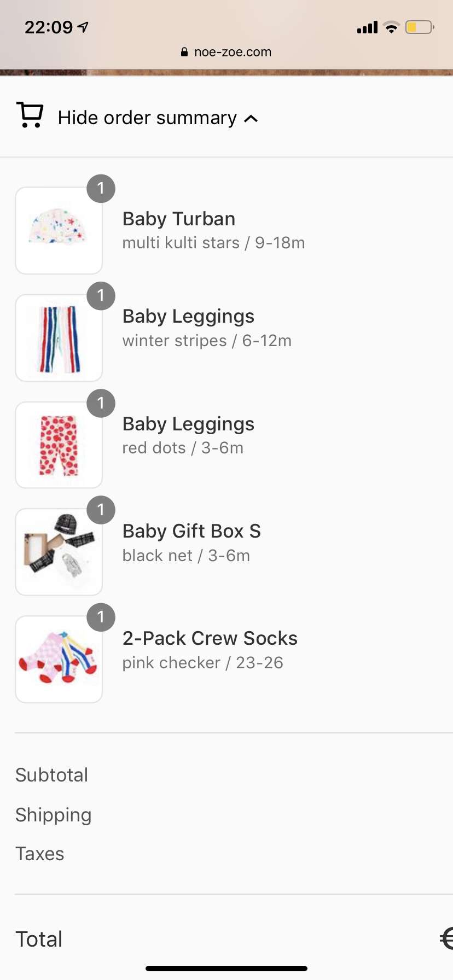The height and width of the screenshot is (980, 453).
Task: Tap the quantity badge on Baby Gift Box
Action: click(101, 510)
